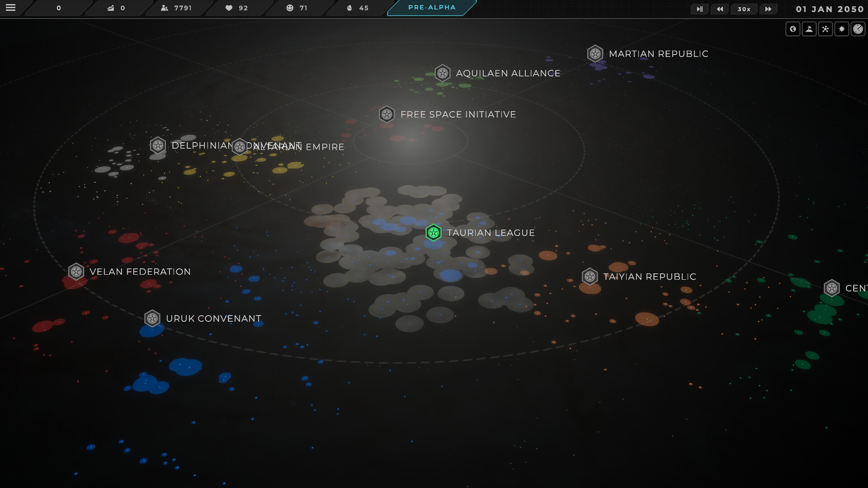The width and height of the screenshot is (868, 488).
Task: Activate the sun map overlay icon
Action: (841, 28)
